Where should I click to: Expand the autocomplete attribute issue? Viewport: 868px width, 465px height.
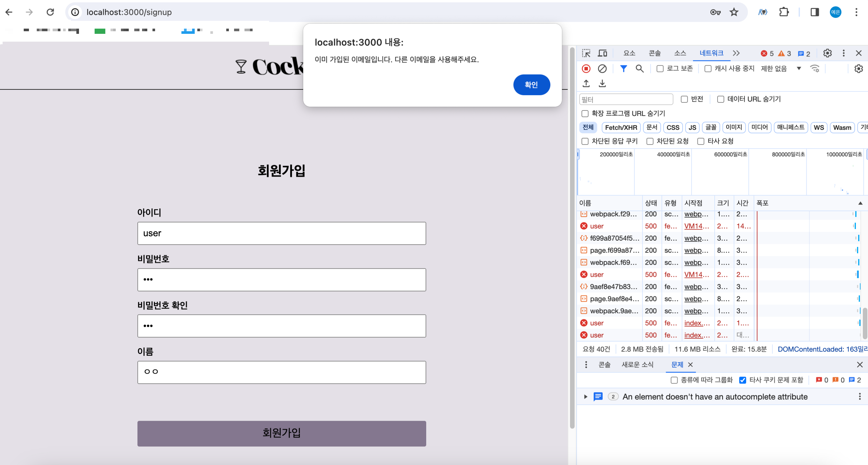tap(586, 397)
